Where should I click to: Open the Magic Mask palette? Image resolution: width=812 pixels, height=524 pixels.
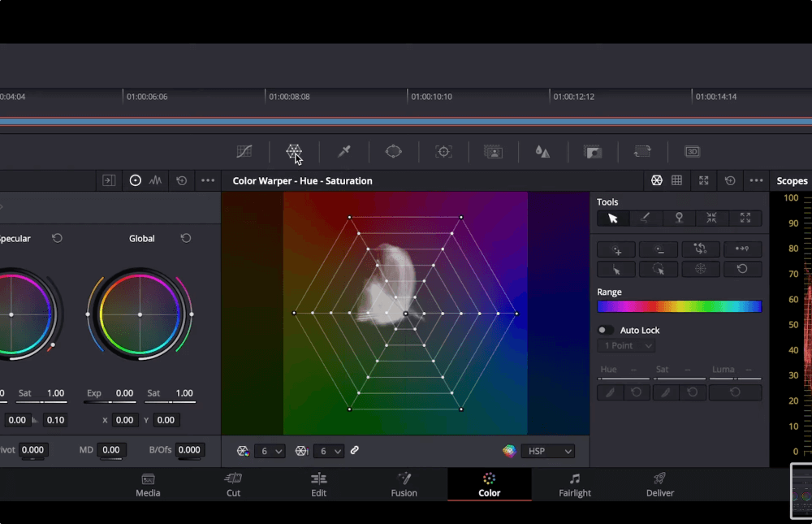pyautogui.click(x=493, y=151)
